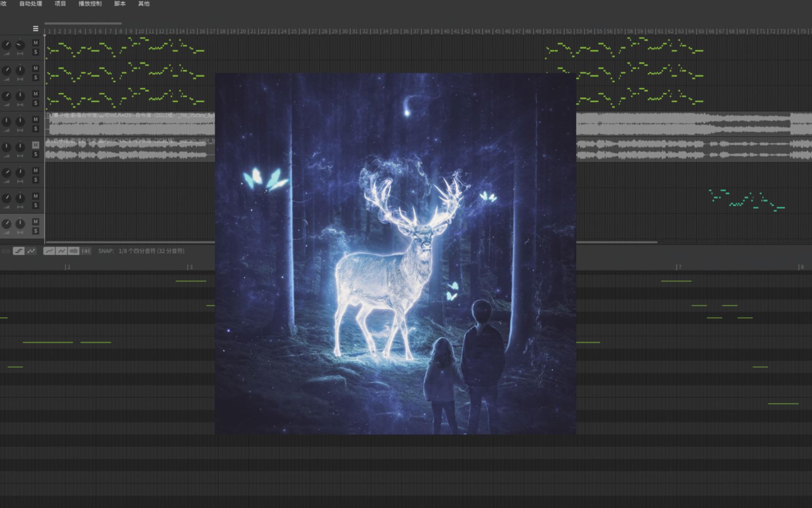
Task: Select second note group on first track
Action: [x=624, y=47]
